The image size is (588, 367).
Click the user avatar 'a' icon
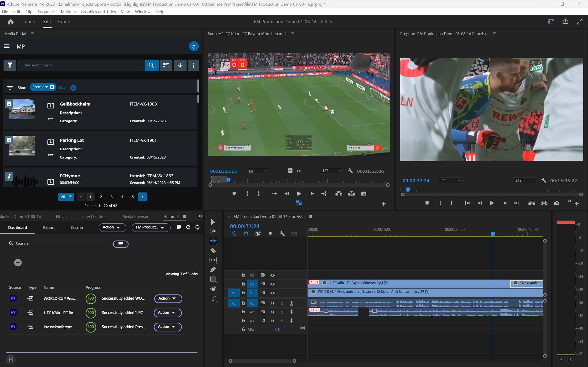click(x=194, y=46)
